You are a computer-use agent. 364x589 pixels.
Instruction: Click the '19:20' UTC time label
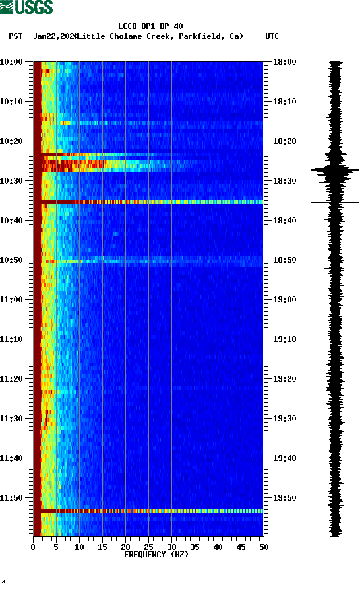(x=284, y=378)
